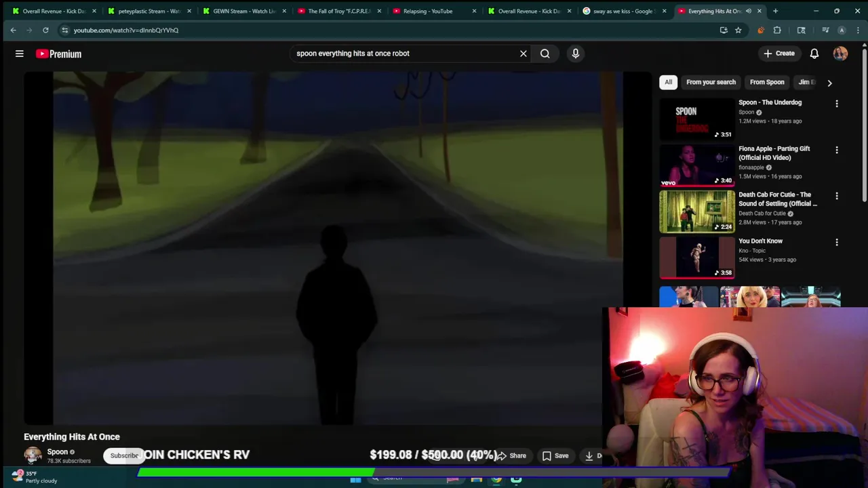
Task: Select the From your search chip
Action: [x=711, y=82]
